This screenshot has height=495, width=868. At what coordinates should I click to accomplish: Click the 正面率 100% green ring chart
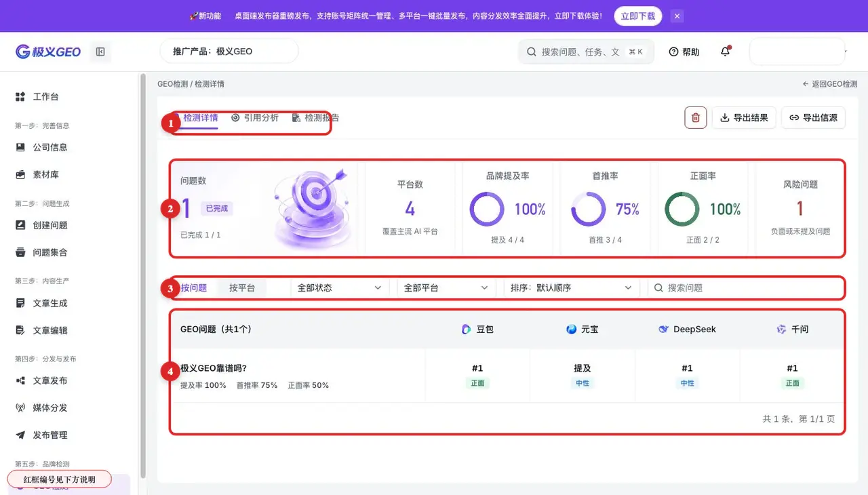pos(682,210)
